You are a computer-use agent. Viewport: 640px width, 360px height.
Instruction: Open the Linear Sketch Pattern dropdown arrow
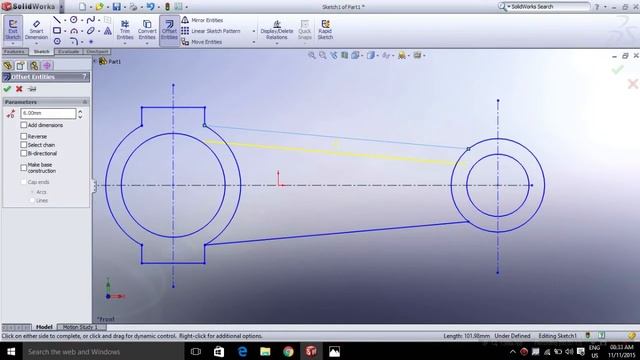point(254,31)
